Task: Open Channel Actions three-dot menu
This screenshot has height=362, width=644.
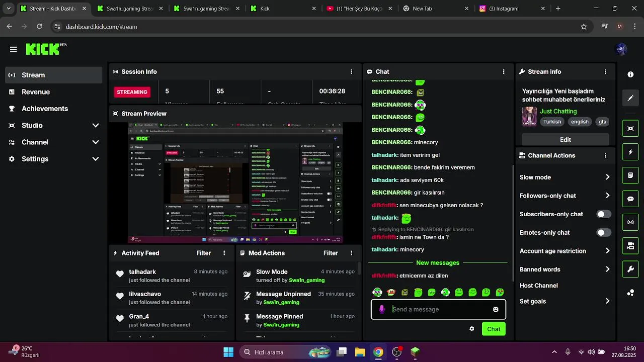Action: [x=605, y=156]
